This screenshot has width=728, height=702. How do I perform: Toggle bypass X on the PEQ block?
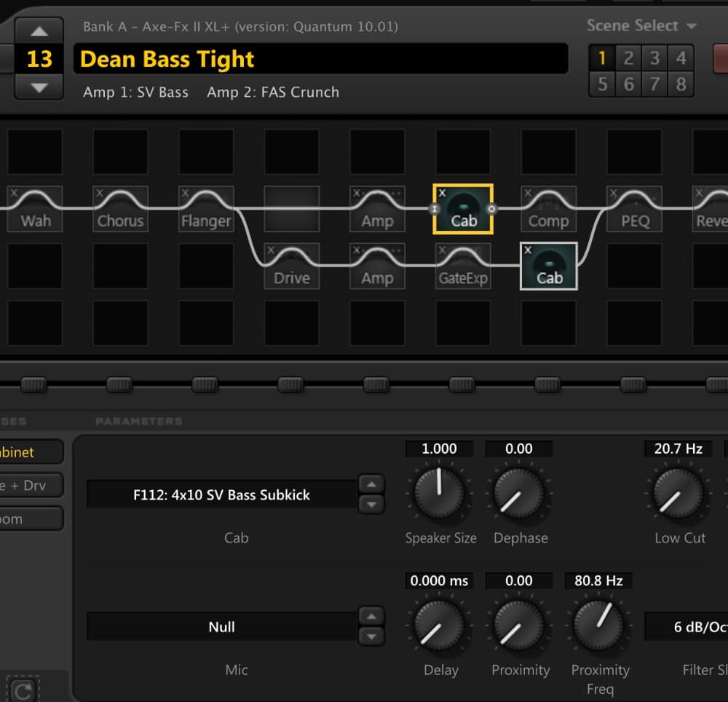613,193
